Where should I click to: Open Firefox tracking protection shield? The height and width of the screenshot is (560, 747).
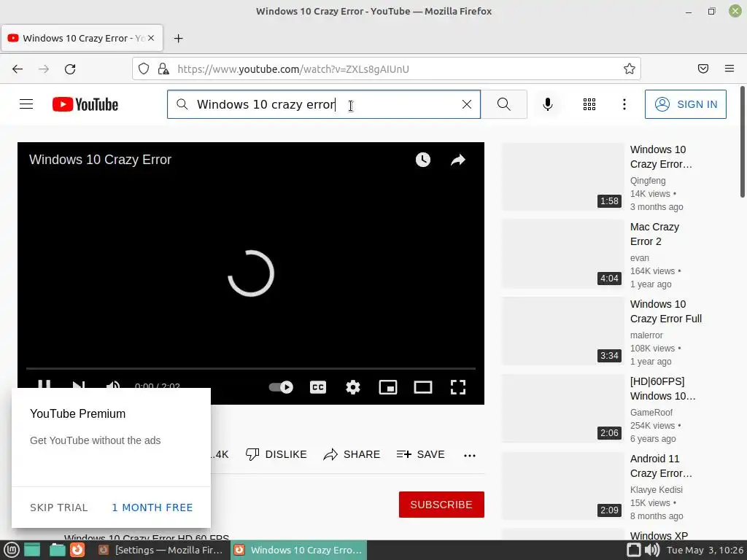[x=144, y=69]
